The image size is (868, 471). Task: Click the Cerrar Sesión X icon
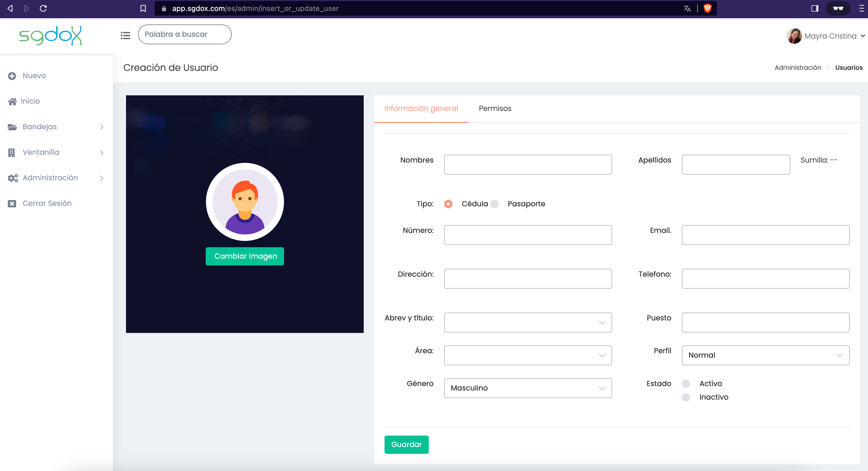(12, 203)
